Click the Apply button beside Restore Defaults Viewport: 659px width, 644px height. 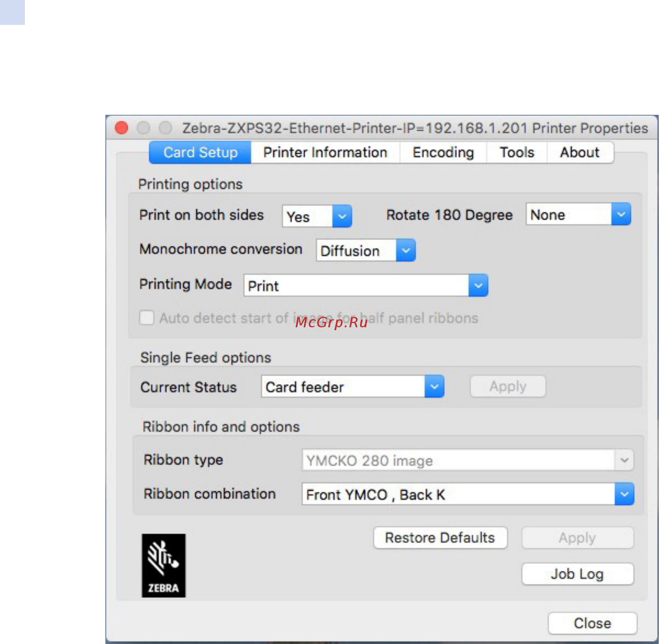[x=577, y=538]
